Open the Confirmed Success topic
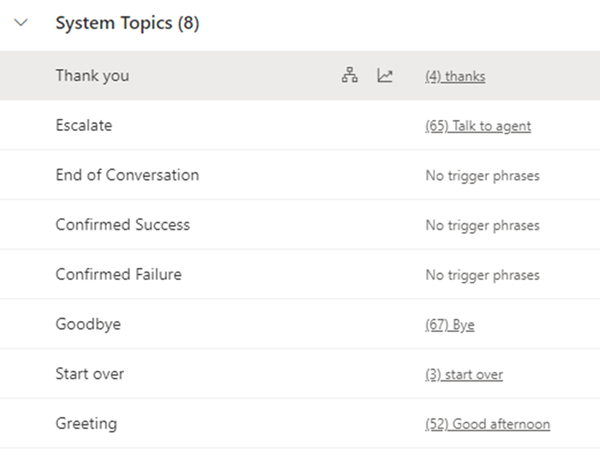The height and width of the screenshot is (460, 600). (122, 225)
